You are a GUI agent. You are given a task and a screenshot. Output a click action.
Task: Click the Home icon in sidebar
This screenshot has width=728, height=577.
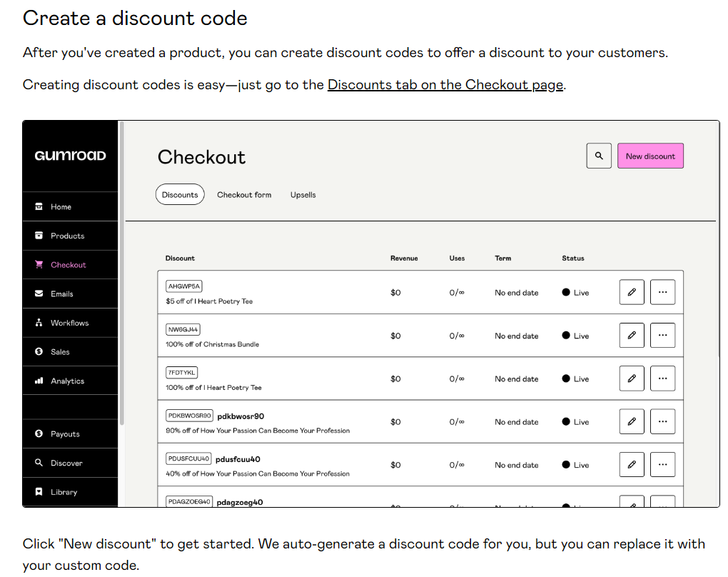tap(39, 207)
